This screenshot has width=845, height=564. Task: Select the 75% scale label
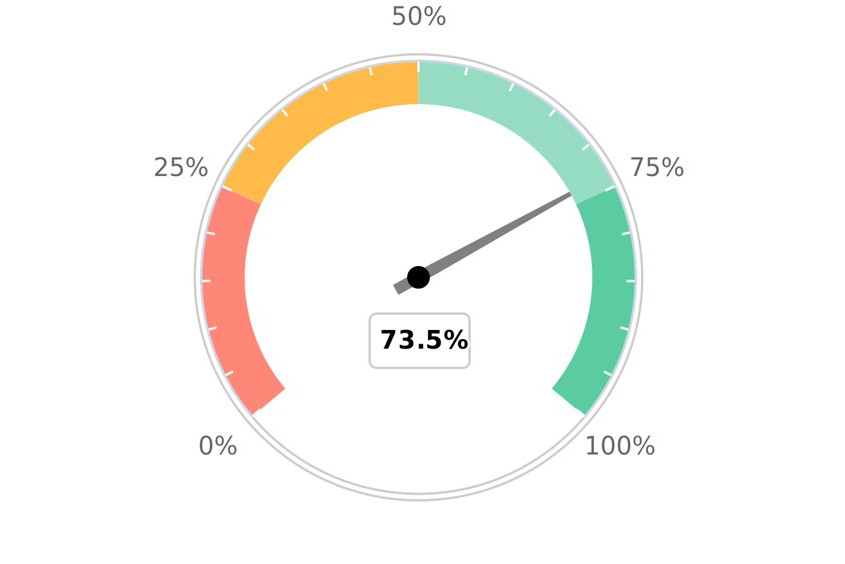pyautogui.click(x=657, y=168)
